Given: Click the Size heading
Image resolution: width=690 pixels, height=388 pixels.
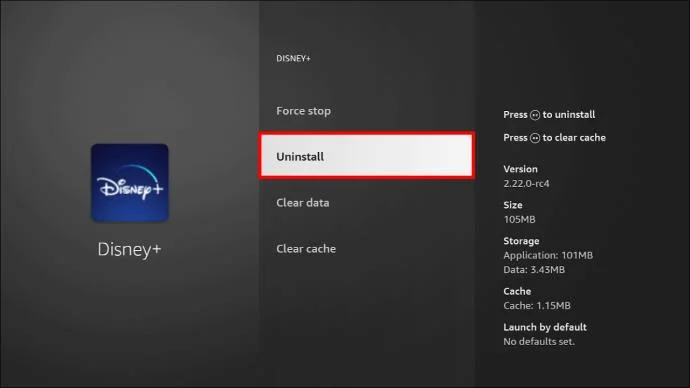Looking at the screenshot, I should [513, 205].
